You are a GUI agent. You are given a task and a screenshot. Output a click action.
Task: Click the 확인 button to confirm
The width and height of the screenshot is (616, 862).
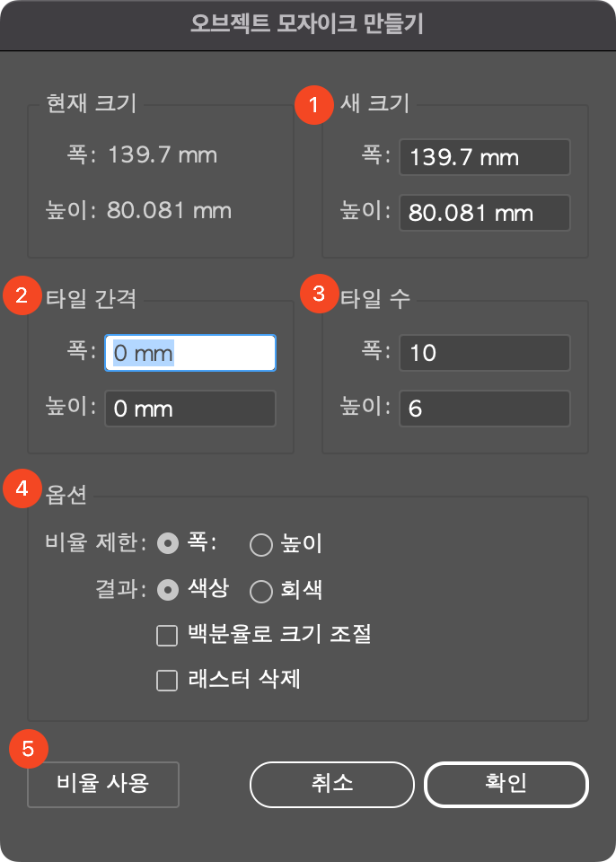pyautogui.click(x=506, y=784)
